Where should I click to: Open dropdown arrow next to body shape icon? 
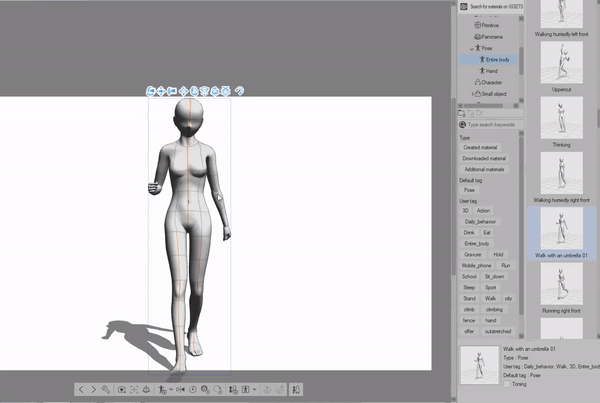point(254,390)
